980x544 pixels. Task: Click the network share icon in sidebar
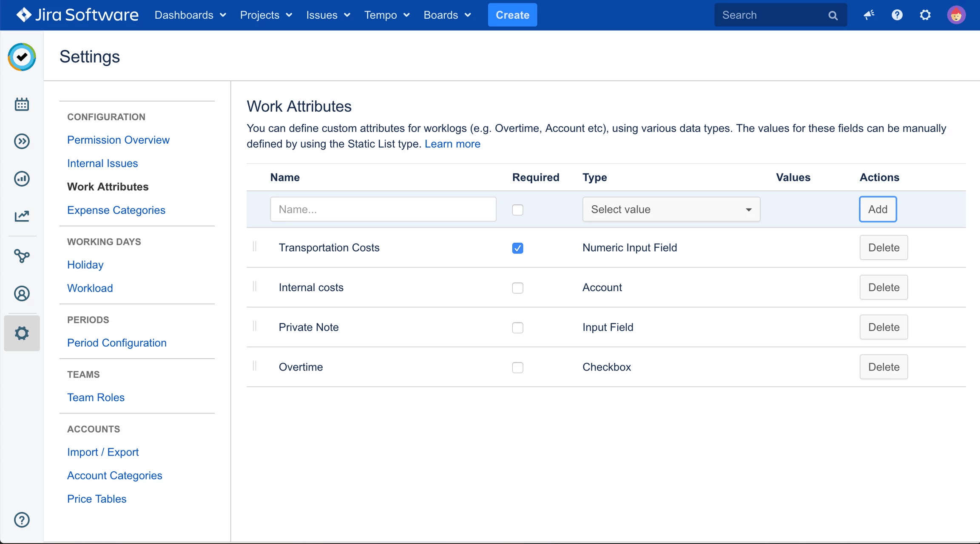[22, 256]
